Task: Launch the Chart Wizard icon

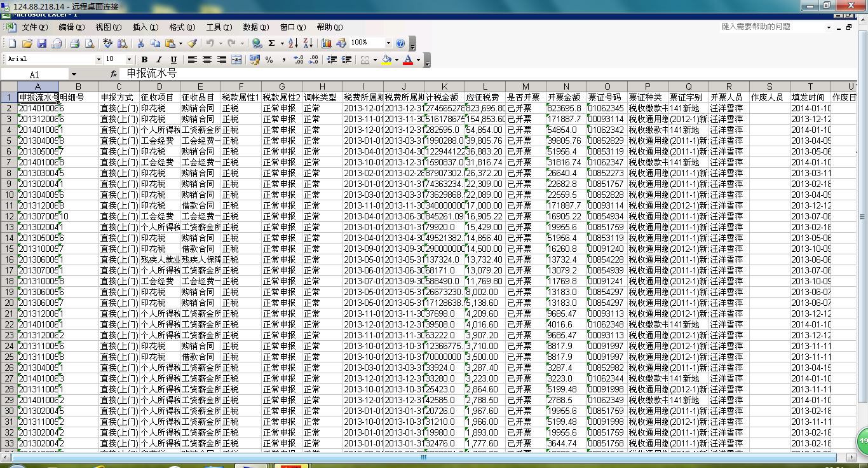Action: [x=327, y=43]
